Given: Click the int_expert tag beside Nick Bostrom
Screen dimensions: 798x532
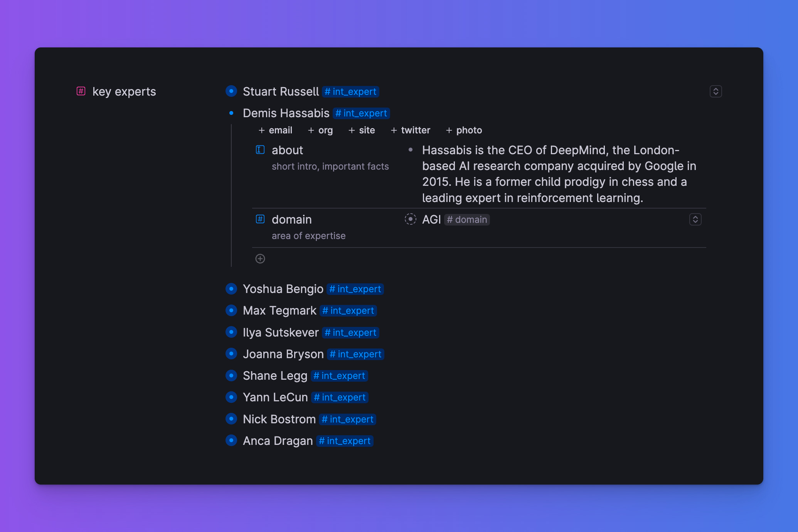Looking at the screenshot, I should click(347, 419).
